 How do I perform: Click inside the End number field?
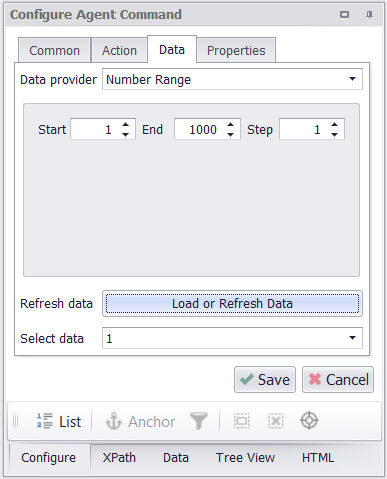point(201,129)
